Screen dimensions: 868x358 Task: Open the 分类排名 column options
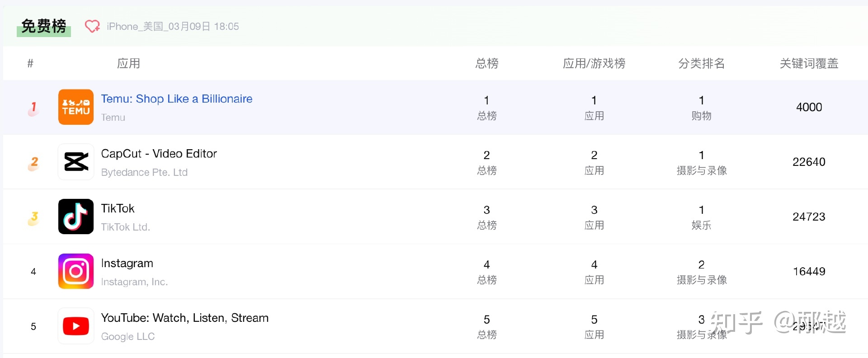pos(701,63)
